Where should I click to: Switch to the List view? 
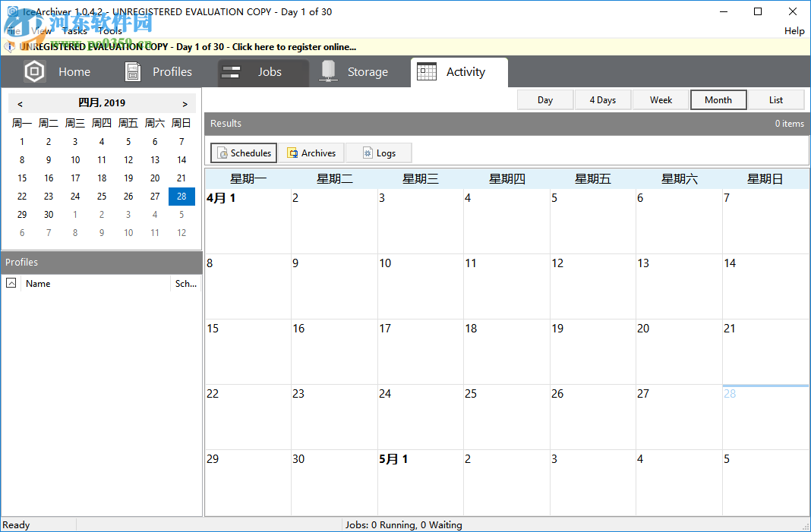(776, 99)
